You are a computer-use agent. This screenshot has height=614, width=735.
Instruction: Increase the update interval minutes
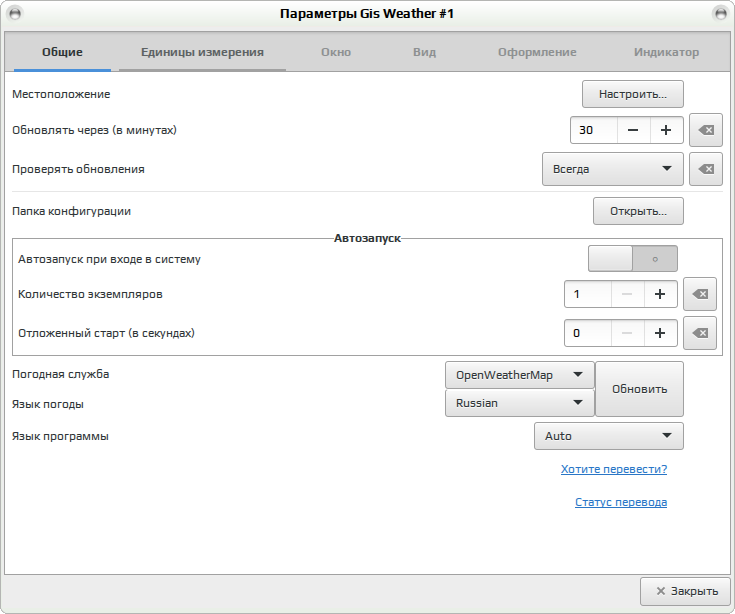666,130
